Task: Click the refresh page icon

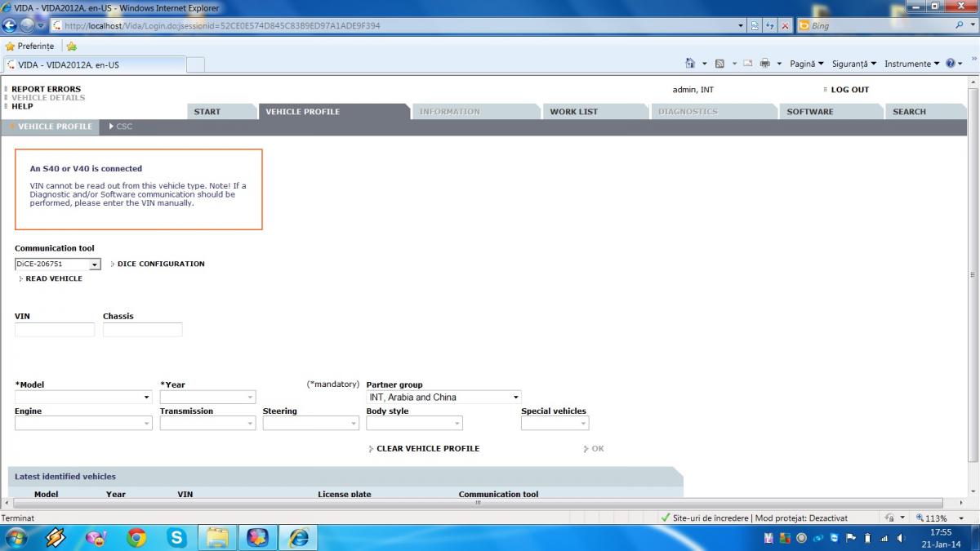Action: tap(770, 25)
